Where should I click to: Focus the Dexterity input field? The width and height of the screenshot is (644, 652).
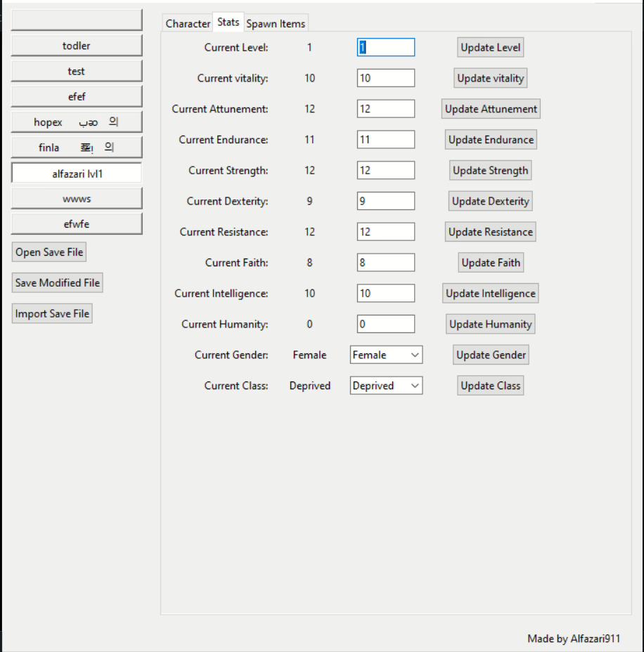[x=386, y=201]
